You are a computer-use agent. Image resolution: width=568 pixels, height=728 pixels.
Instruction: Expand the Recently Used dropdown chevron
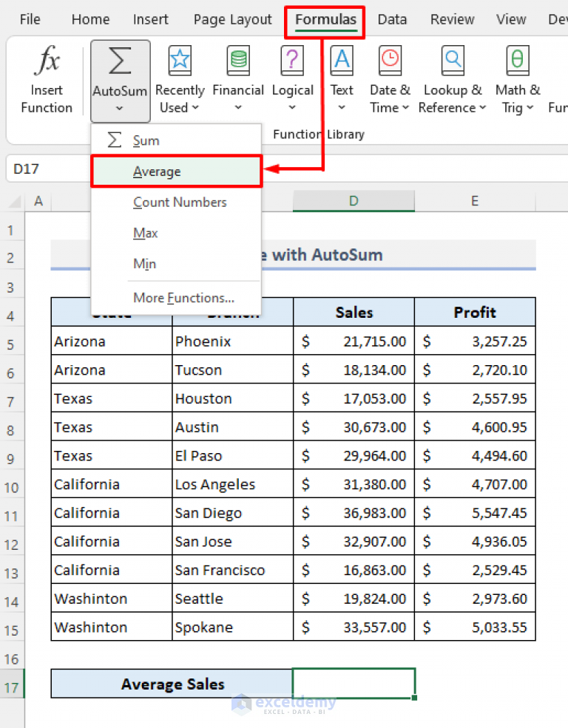(195, 108)
